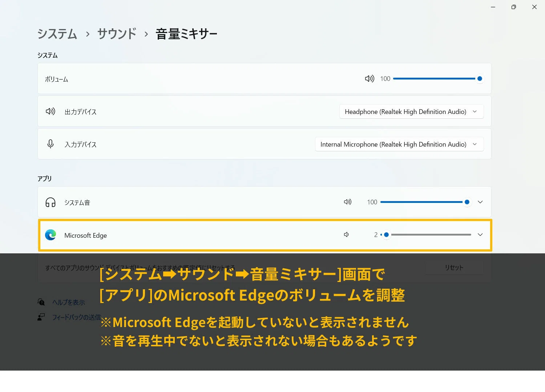Go to サウンド breadcrumb
Viewport: 545px width, 392px height.
pyautogui.click(x=117, y=34)
